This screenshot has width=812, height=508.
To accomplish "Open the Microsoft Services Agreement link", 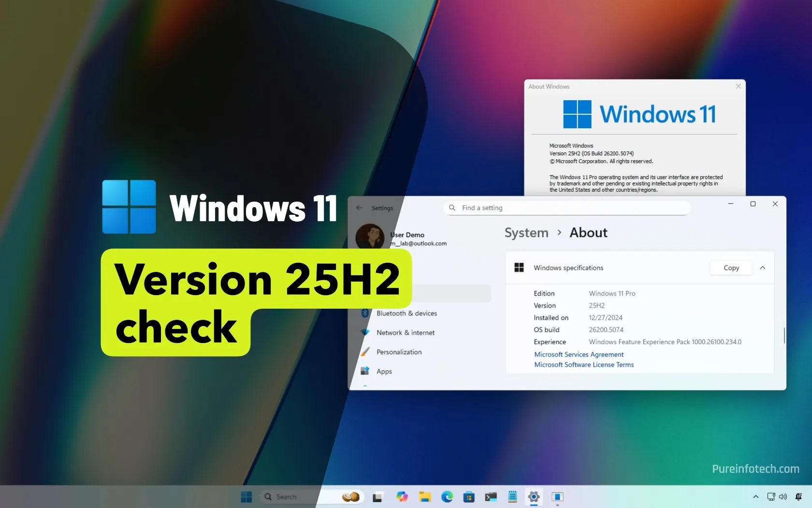I will [x=579, y=354].
